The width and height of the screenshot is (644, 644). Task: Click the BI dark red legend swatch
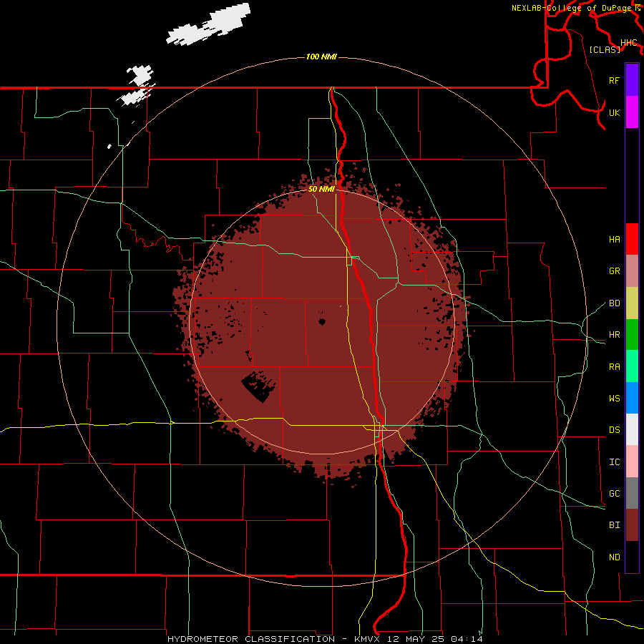click(632, 525)
